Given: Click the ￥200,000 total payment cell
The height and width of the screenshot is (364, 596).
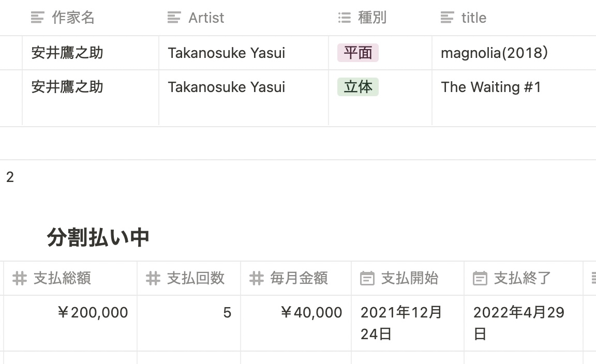Looking at the screenshot, I should pos(70,323).
